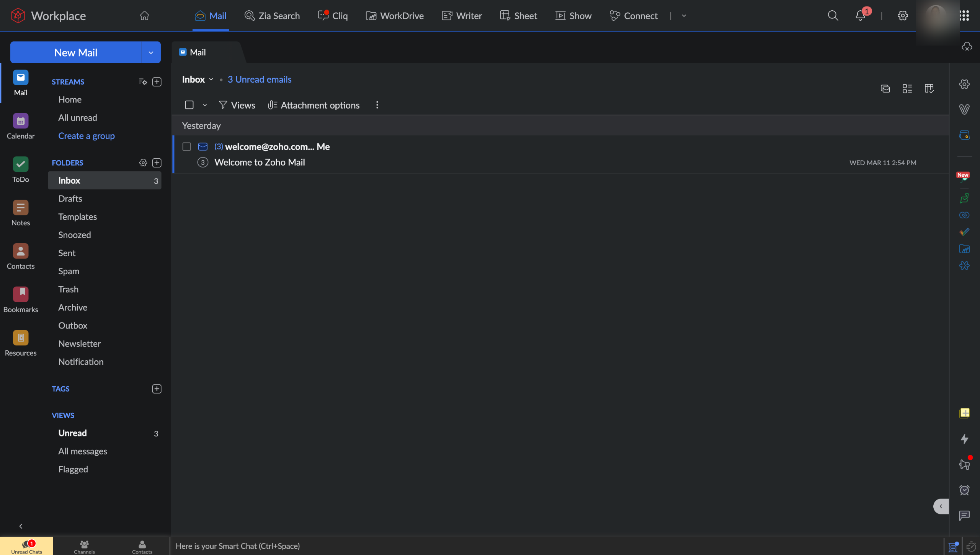Click the Create a group link
The width and height of the screenshot is (980, 555).
(x=87, y=136)
